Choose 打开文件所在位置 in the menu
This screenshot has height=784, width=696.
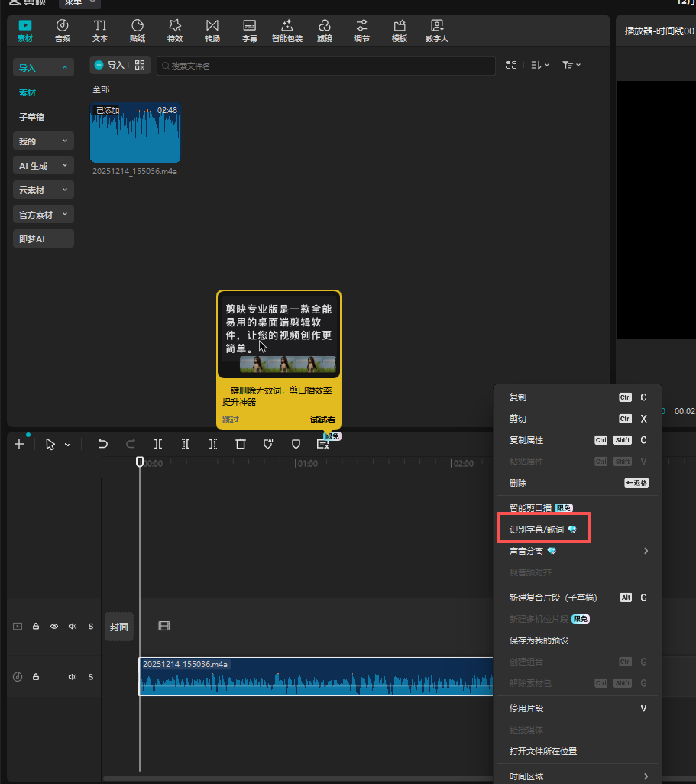tap(578, 751)
